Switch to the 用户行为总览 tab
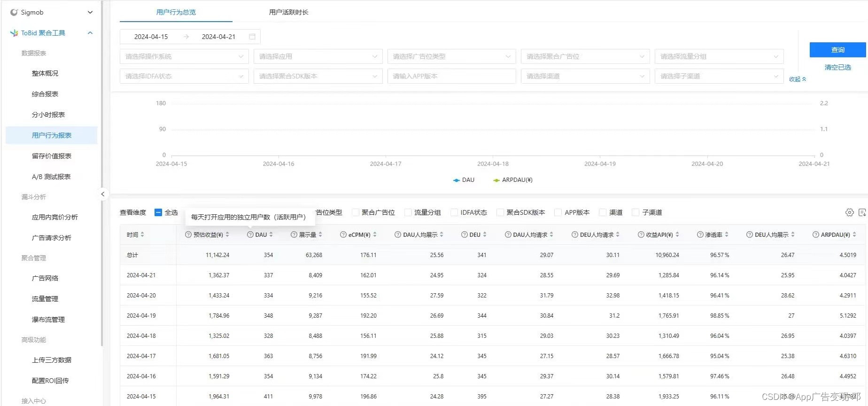The image size is (868, 406). tap(176, 12)
